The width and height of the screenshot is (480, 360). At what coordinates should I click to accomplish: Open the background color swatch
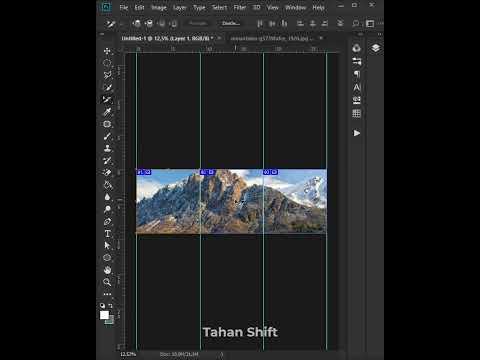[x=110, y=321]
